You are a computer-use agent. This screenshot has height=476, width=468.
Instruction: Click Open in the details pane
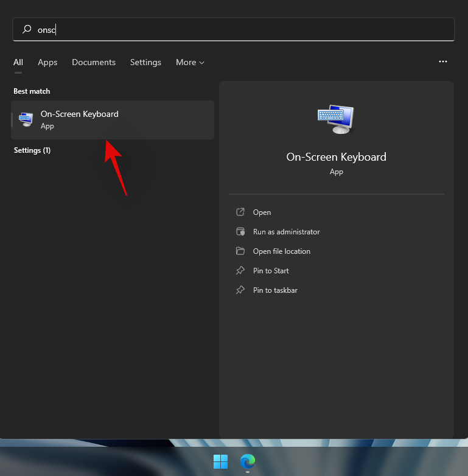[x=262, y=212]
